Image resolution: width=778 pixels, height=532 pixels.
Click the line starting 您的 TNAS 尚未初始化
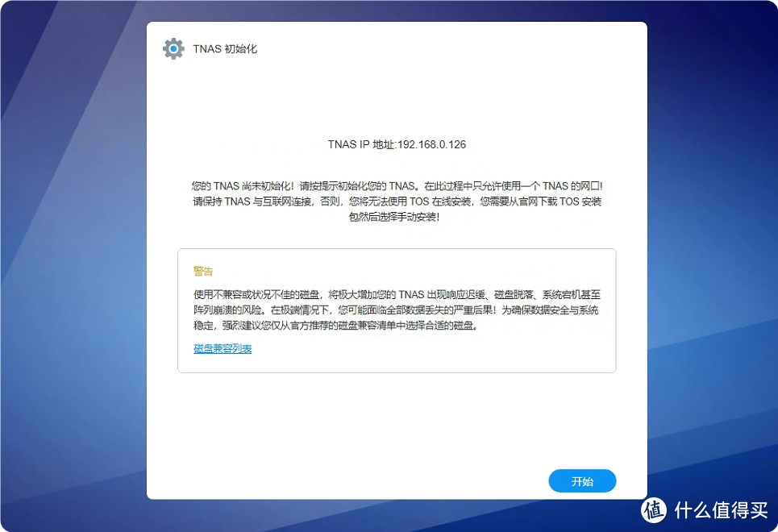coord(397,186)
